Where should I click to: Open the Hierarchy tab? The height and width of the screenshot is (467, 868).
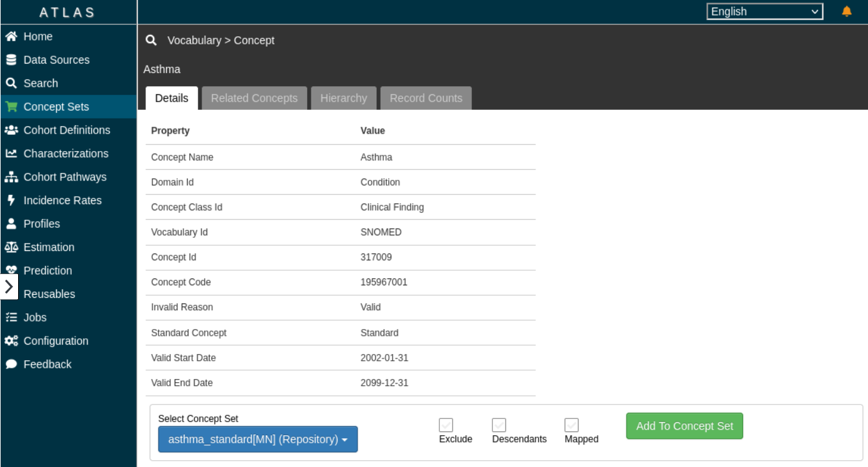click(x=343, y=98)
